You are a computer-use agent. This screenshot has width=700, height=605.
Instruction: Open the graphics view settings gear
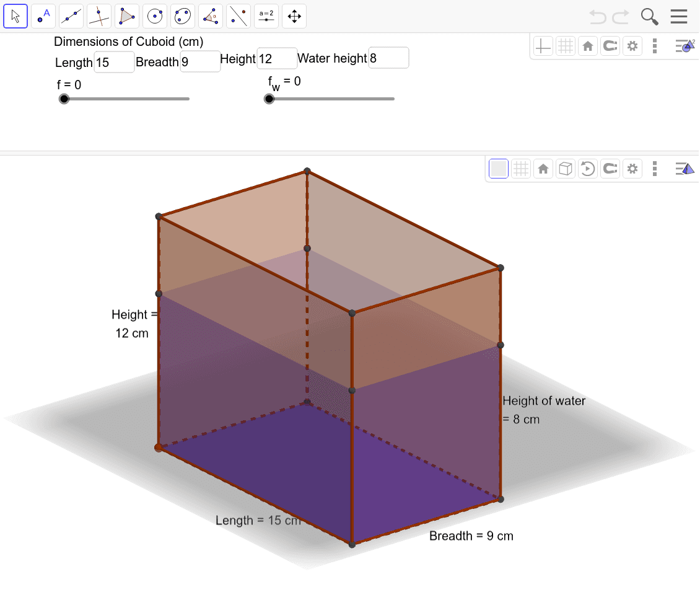[632, 45]
